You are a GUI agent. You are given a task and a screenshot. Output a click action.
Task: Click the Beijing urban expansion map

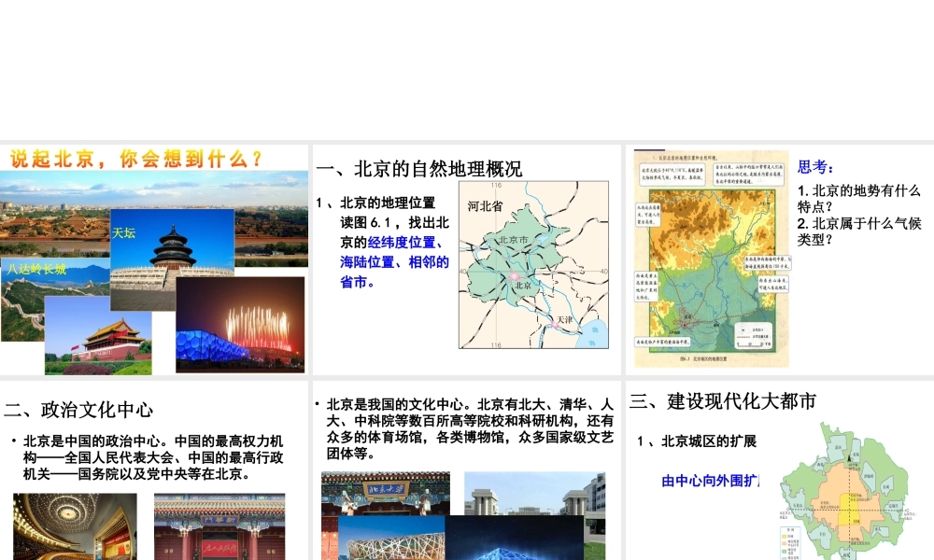pyautogui.click(x=846, y=491)
